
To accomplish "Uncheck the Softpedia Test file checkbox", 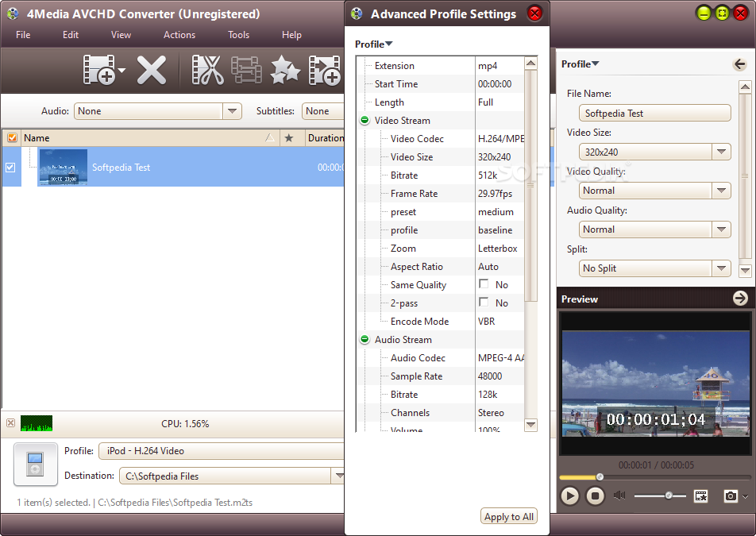I will (x=10, y=168).
